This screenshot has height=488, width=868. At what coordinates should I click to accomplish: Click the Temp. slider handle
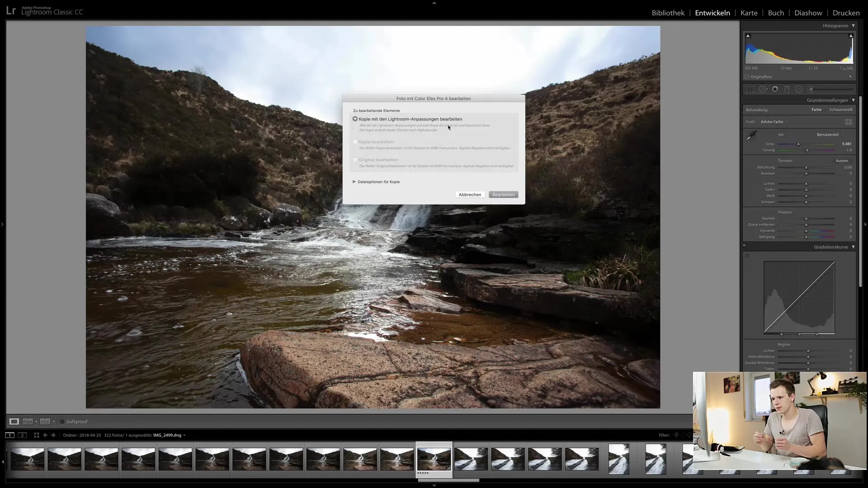point(798,144)
